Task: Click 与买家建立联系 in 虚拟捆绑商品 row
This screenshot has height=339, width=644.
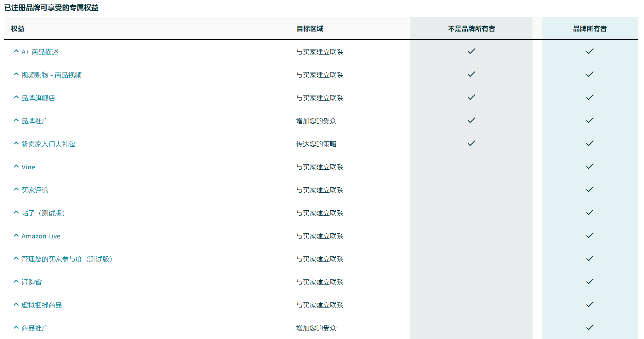Action: coord(320,305)
